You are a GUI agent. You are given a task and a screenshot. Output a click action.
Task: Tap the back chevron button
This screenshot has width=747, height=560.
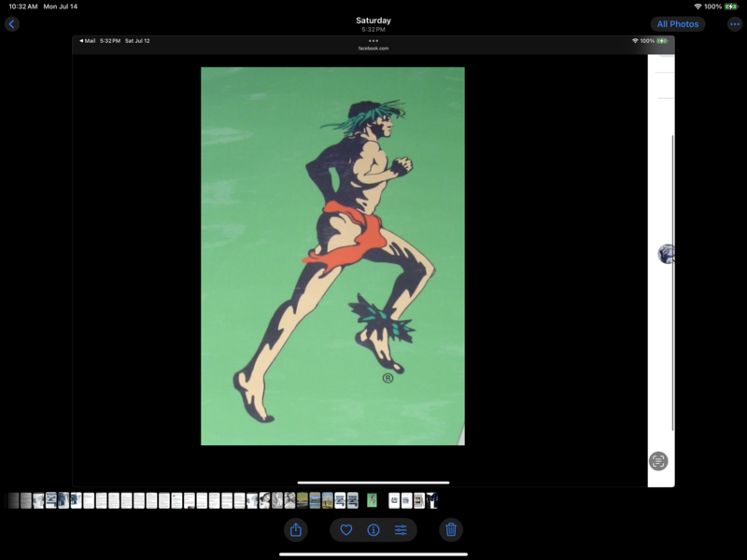[x=11, y=24]
